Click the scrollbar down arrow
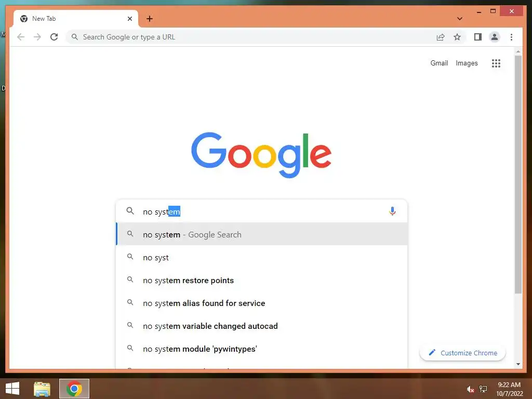Image resolution: width=532 pixels, height=399 pixels. (518, 364)
